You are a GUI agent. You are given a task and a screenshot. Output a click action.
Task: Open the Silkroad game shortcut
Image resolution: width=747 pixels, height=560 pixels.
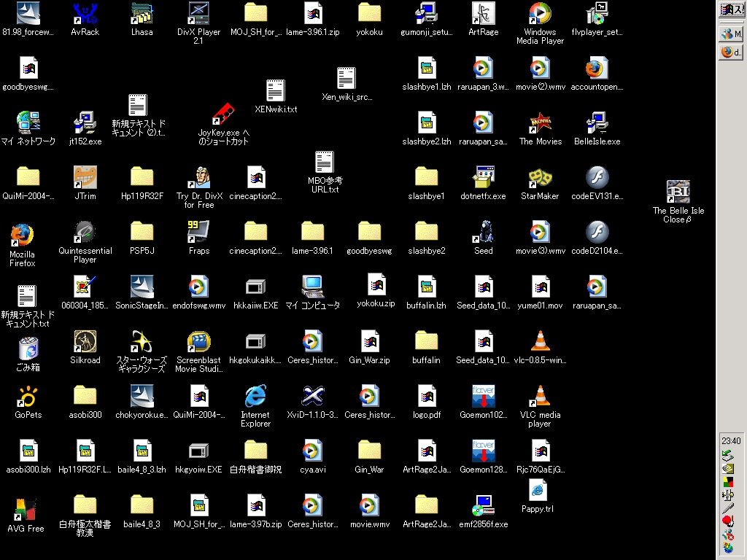point(85,348)
